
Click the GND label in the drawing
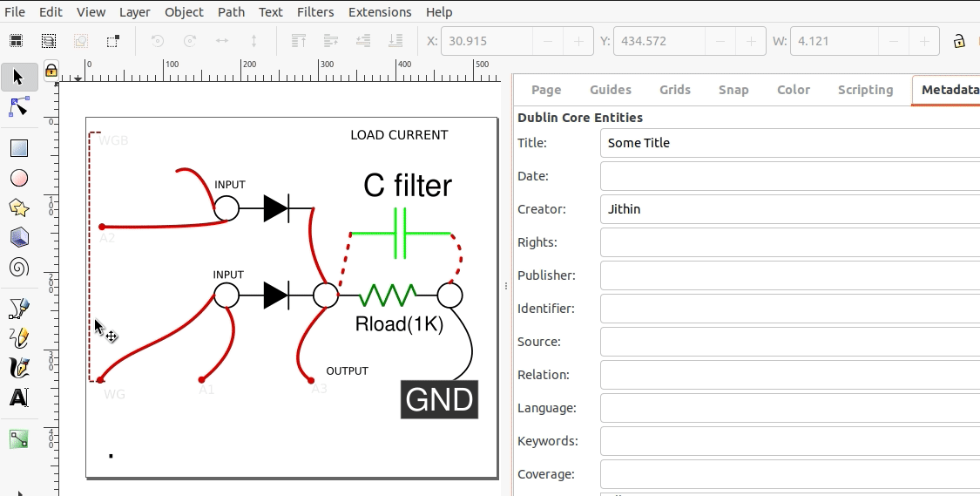click(439, 399)
